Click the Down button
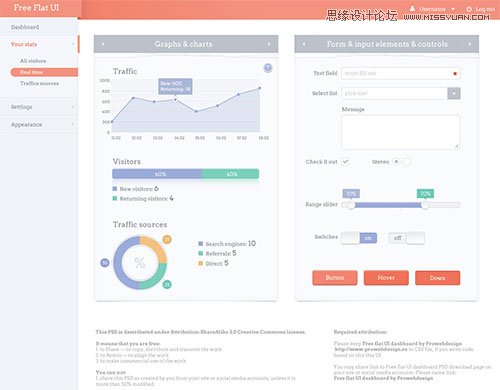Viewport: 500px width, 390px height. click(x=437, y=278)
